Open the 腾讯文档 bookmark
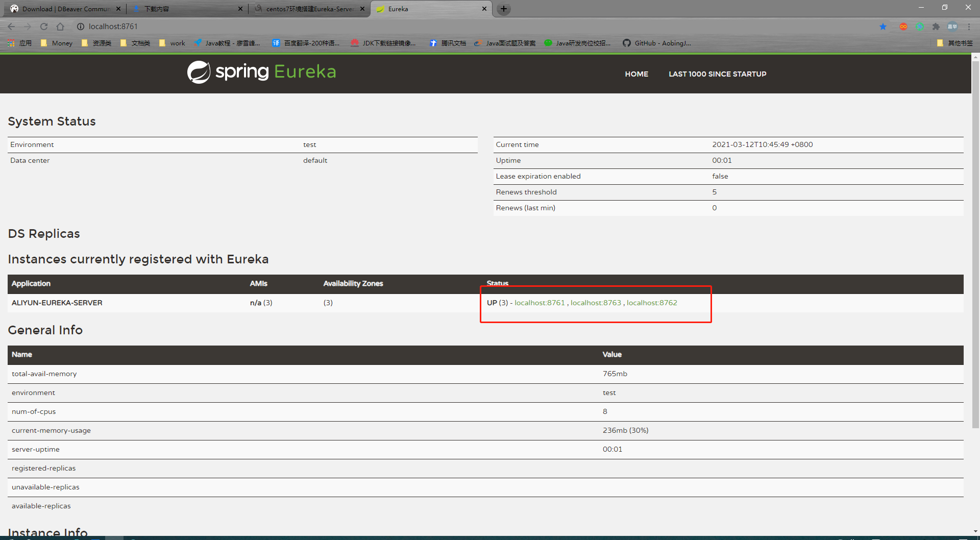Viewport: 980px width, 540px height. point(448,43)
